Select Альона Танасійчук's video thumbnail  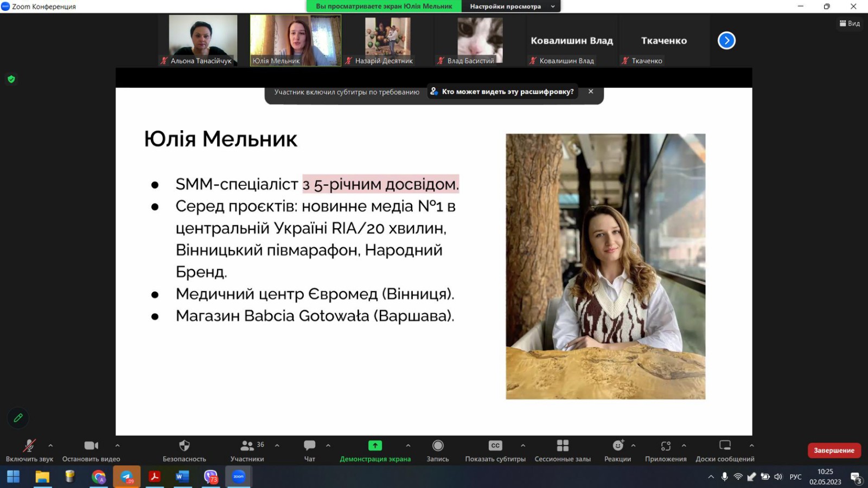tap(203, 38)
